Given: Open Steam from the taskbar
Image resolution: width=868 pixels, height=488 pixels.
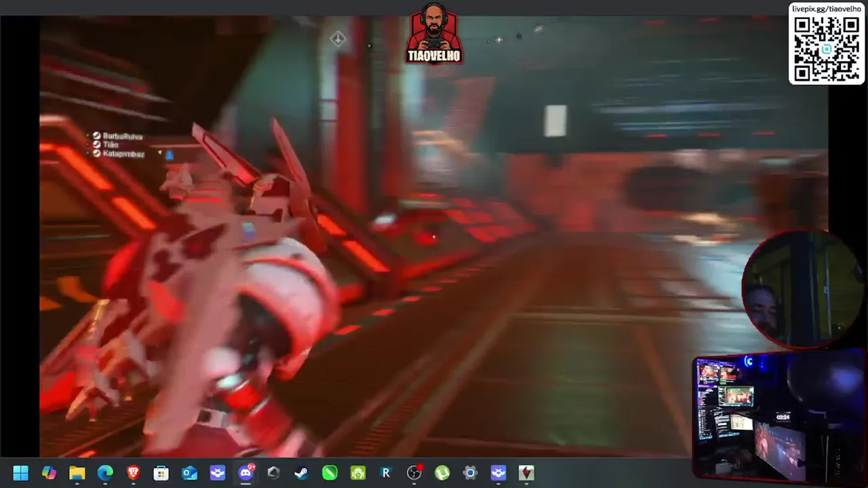Looking at the screenshot, I should 302,473.
